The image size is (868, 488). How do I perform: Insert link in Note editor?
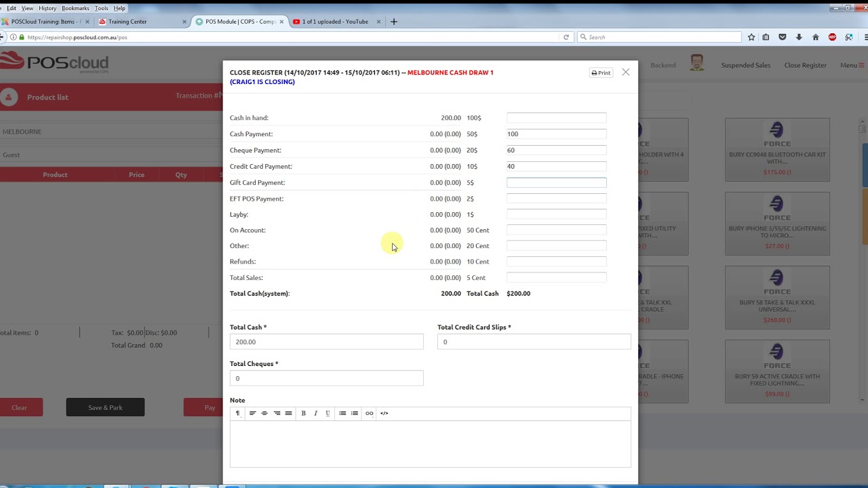tap(369, 413)
